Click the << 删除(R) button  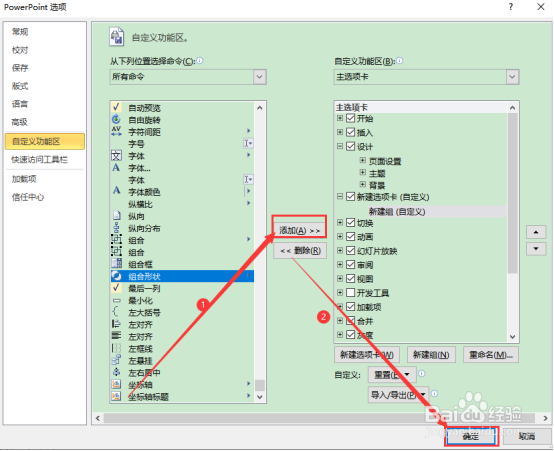point(300,251)
